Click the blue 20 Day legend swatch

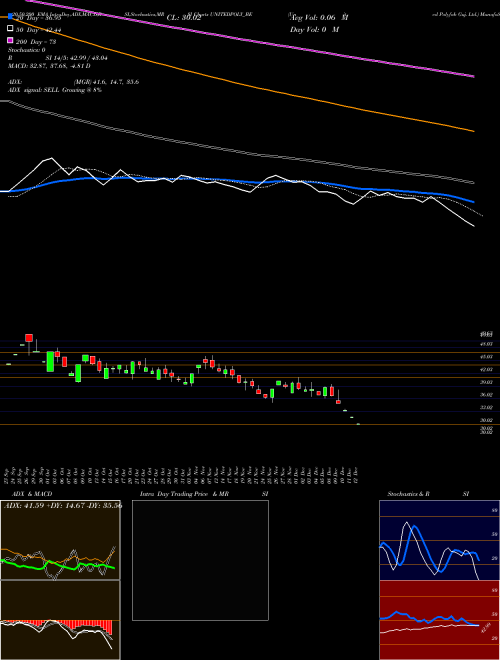[11, 17]
